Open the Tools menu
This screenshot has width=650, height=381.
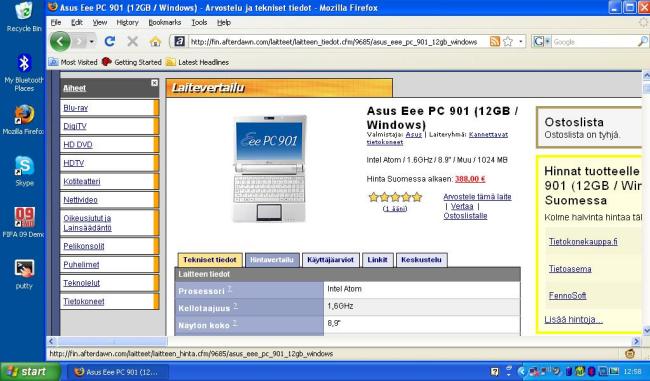[199, 22]
